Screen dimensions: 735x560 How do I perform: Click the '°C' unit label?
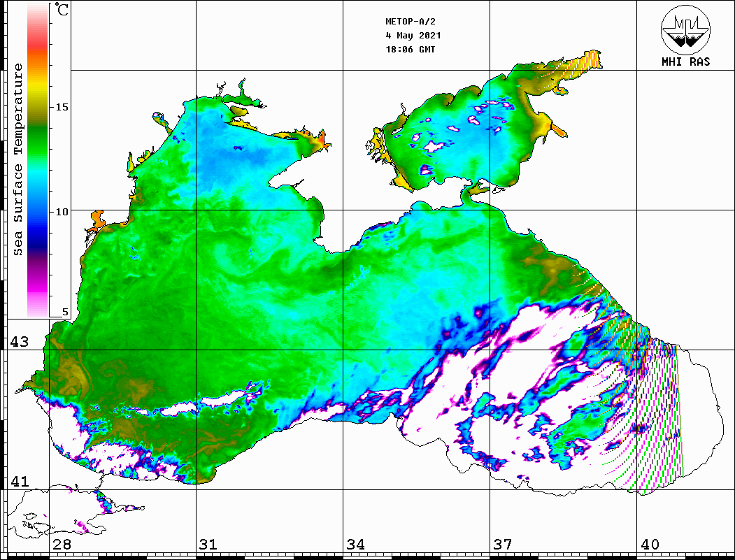(x=62, y=9)
